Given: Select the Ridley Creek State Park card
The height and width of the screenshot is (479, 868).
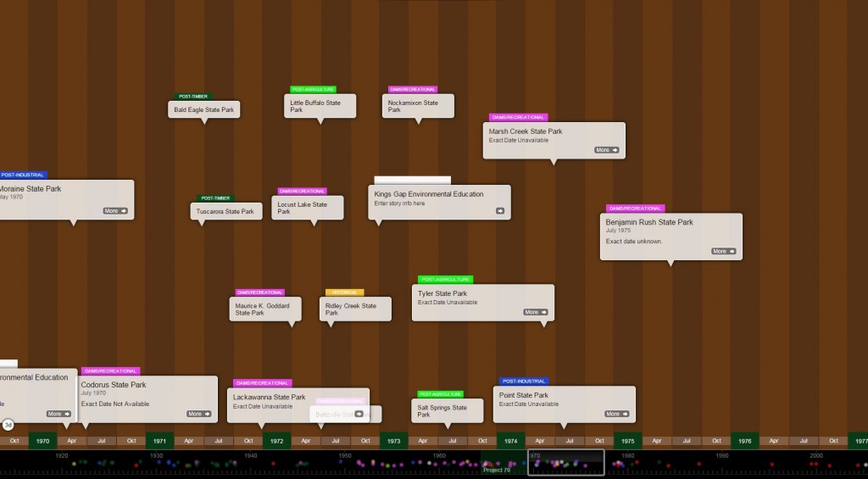Looking at the screenshot, I should [355, 309].
